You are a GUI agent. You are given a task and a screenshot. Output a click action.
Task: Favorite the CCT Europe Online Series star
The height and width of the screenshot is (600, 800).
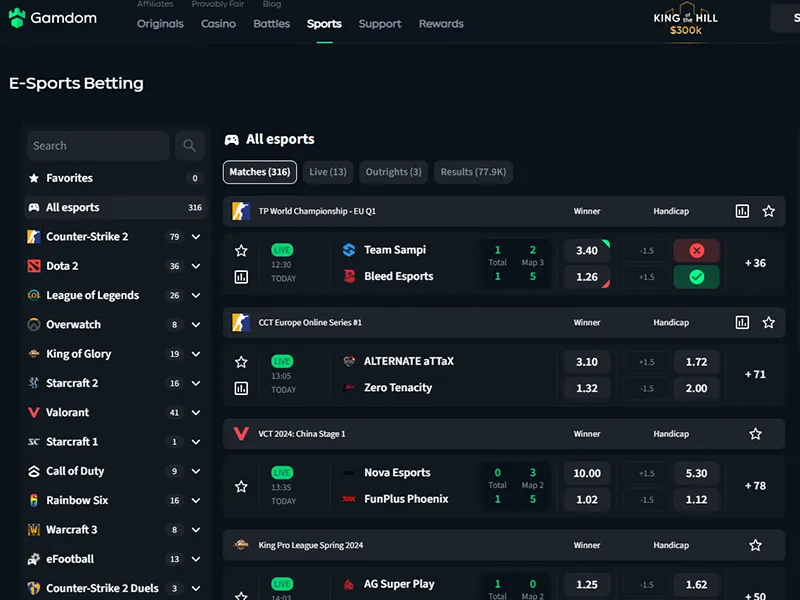769,322
